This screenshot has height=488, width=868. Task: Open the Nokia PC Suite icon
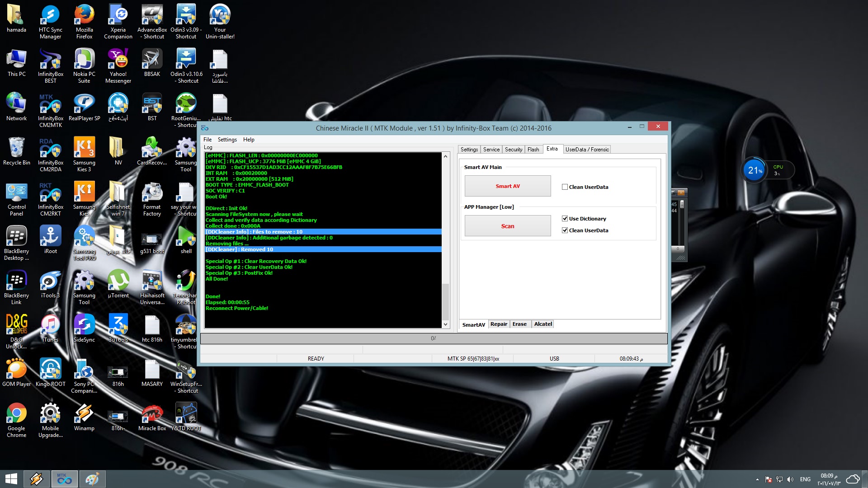84,66
